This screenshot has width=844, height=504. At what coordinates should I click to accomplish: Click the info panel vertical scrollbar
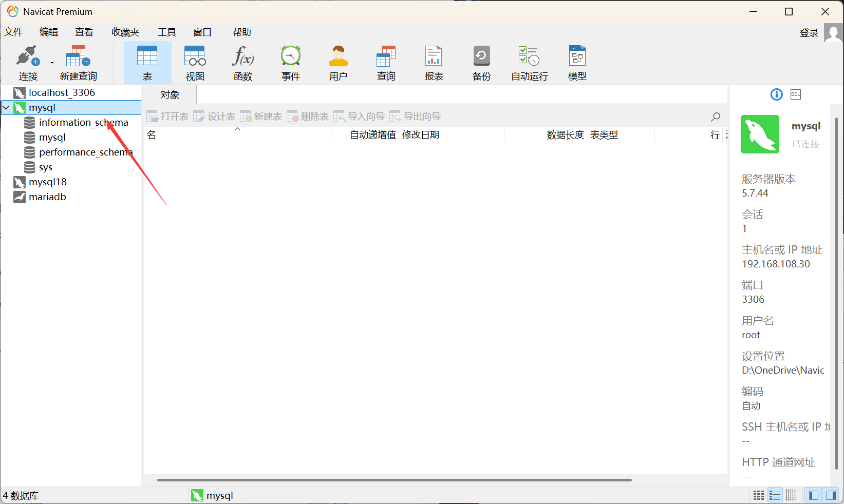tap(836, 293)
